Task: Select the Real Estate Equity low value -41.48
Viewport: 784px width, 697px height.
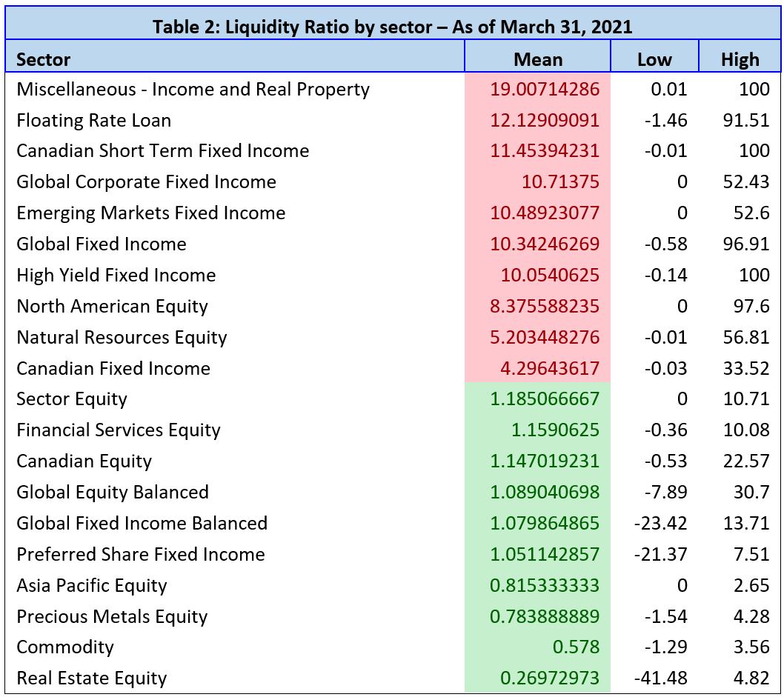Action: [x=662, y=678]
